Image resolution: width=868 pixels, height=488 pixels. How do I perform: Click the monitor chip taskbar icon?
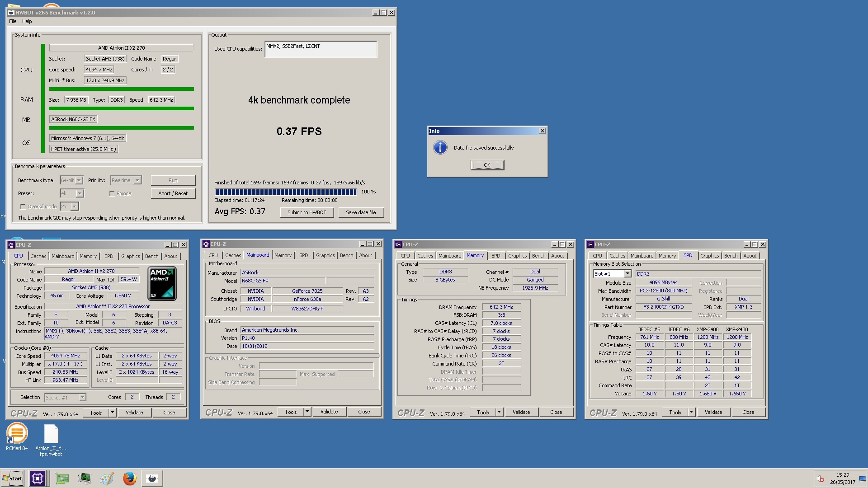84,478
